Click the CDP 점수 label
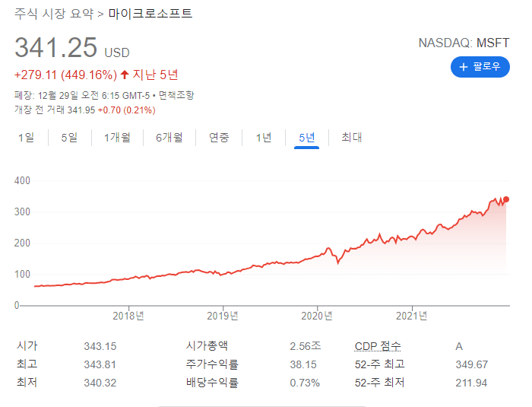The width and height of the screenshot is (532, 407). (378, 346)
